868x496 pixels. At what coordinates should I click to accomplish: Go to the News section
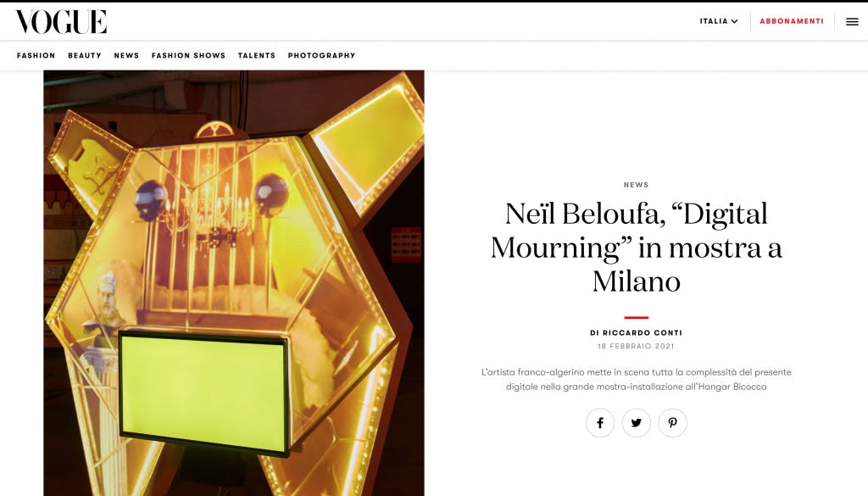pos(126,55)
